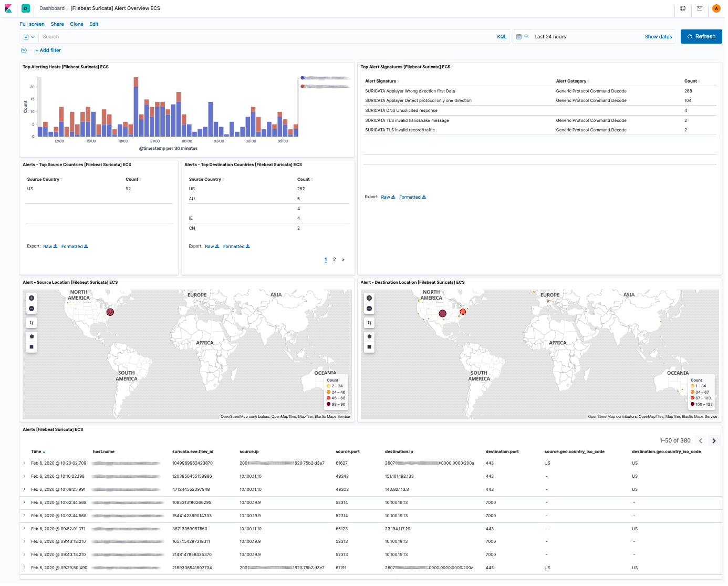Toggle sorting on the Alert Signature column

(x=398, y=81)
